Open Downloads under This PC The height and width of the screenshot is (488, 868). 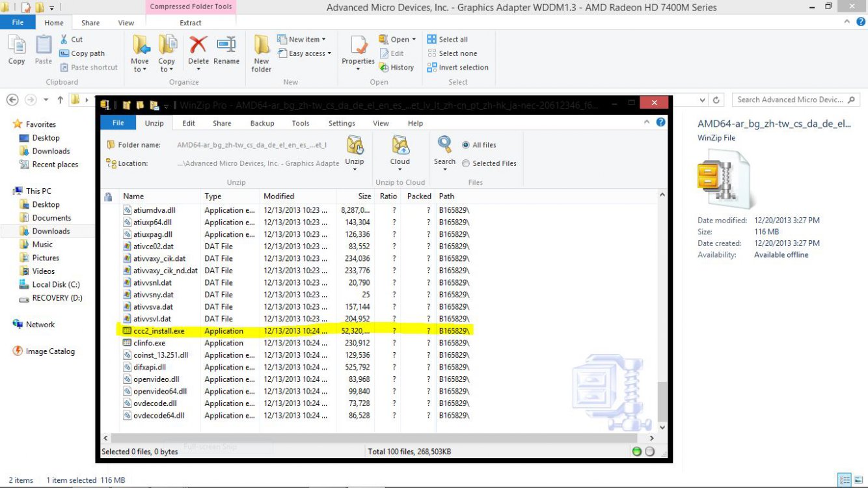pos(51,231)
